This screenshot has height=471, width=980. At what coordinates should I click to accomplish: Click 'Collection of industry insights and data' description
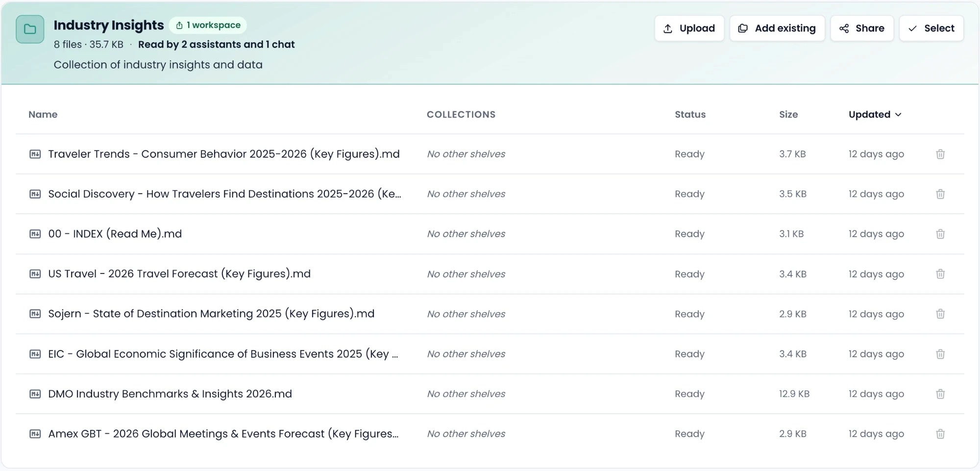point(158,65)
